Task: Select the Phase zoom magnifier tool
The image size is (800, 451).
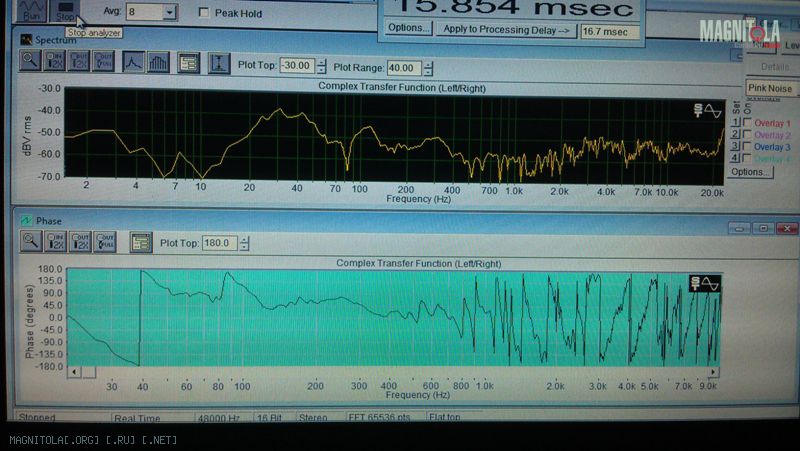Action: [x=31, y=241]
